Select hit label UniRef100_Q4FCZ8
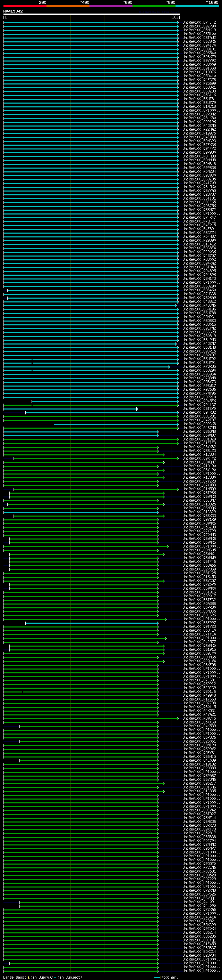 199,80
